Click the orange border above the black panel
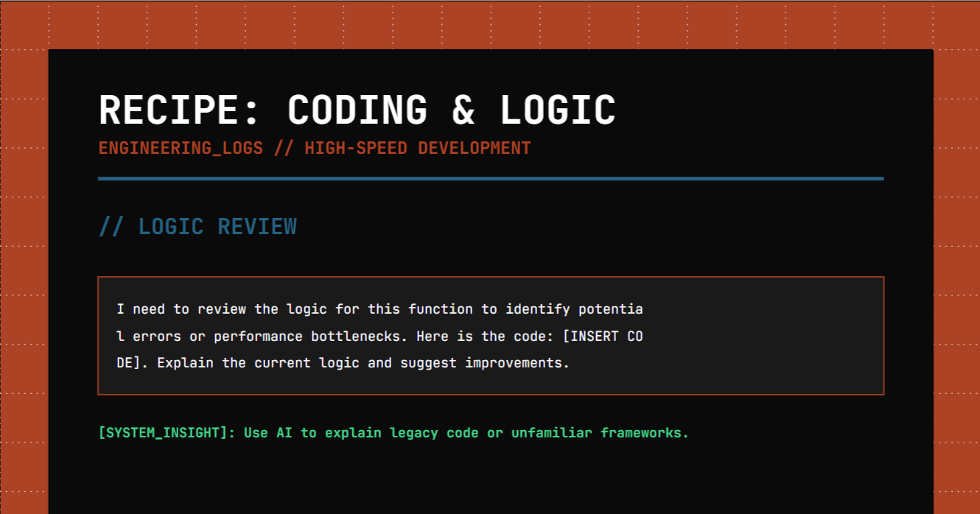980x514 pixels. click(490, 25)
